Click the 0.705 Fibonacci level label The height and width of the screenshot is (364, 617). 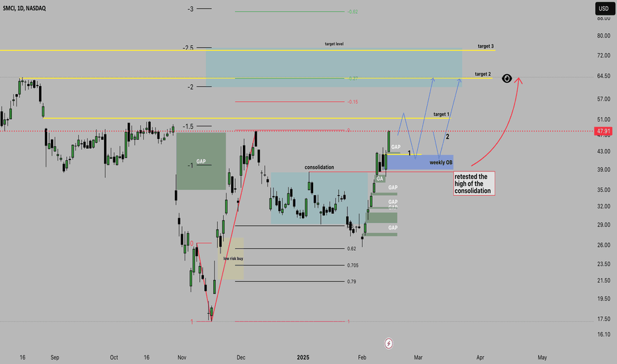point(353,265)
